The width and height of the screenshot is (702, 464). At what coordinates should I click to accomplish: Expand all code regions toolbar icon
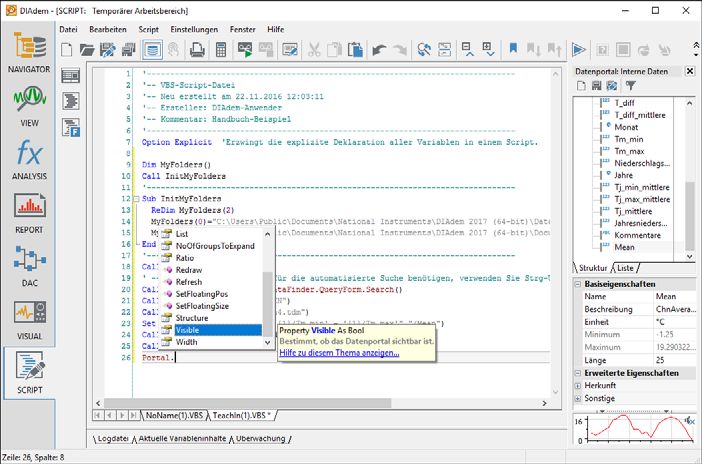tap(488, 49)
